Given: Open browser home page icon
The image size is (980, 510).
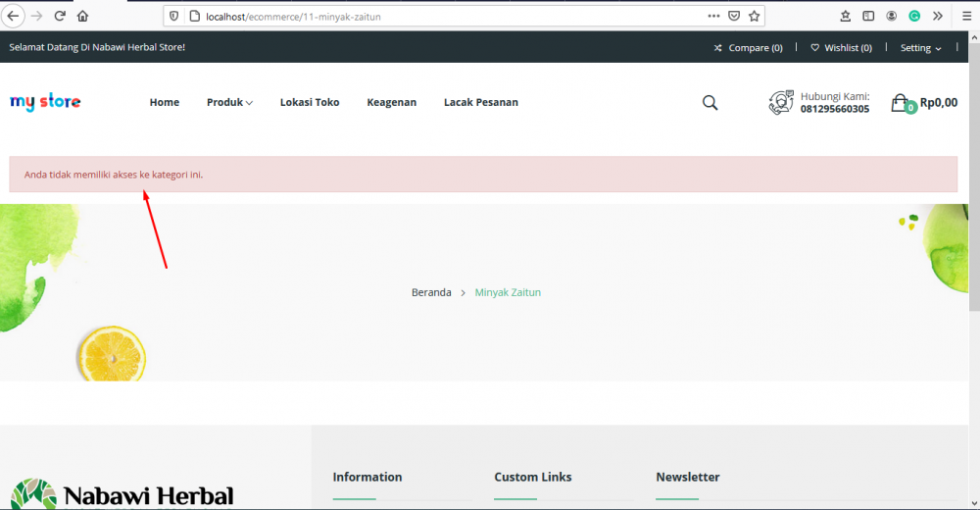Looking at the screenshot, I should click(x=82, y=17).
